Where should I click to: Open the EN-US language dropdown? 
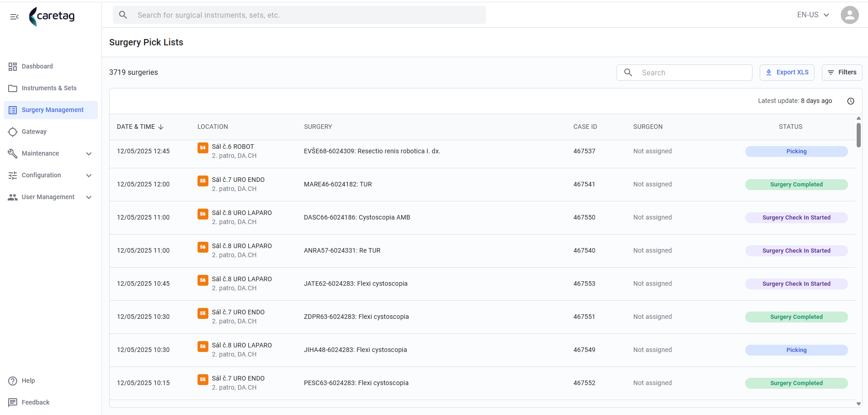click(x=813, y=15)
